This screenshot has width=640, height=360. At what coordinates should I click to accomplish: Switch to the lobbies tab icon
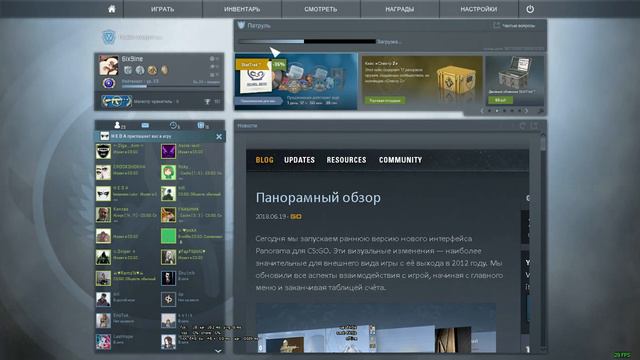coord(201,125)
